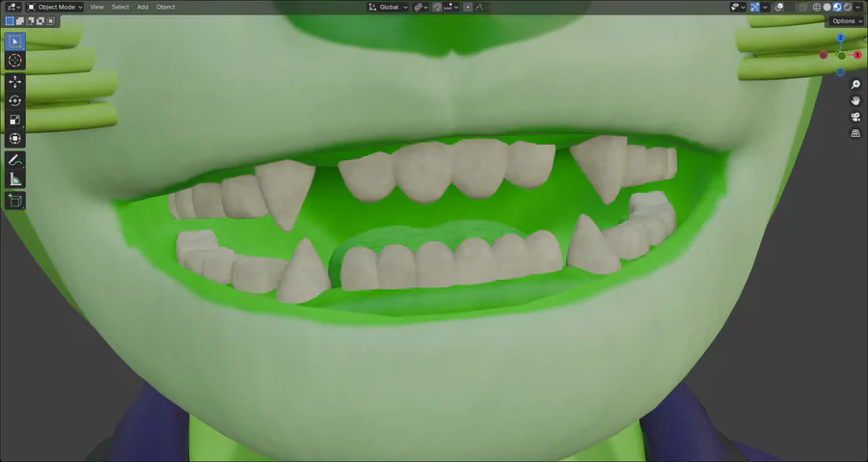Switch to rendered viewport shading
The height and width of the screenshot is (462, 868).
click(x=848, y=7)
